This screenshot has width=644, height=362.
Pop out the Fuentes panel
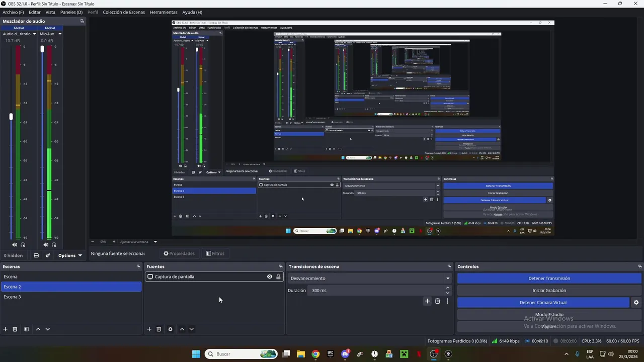281,266
